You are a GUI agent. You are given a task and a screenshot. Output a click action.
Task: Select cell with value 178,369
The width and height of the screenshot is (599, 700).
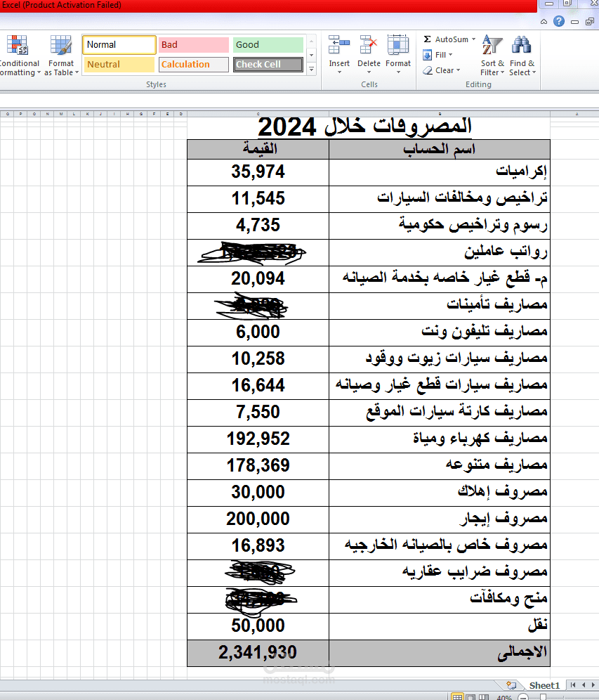point(258,466)
